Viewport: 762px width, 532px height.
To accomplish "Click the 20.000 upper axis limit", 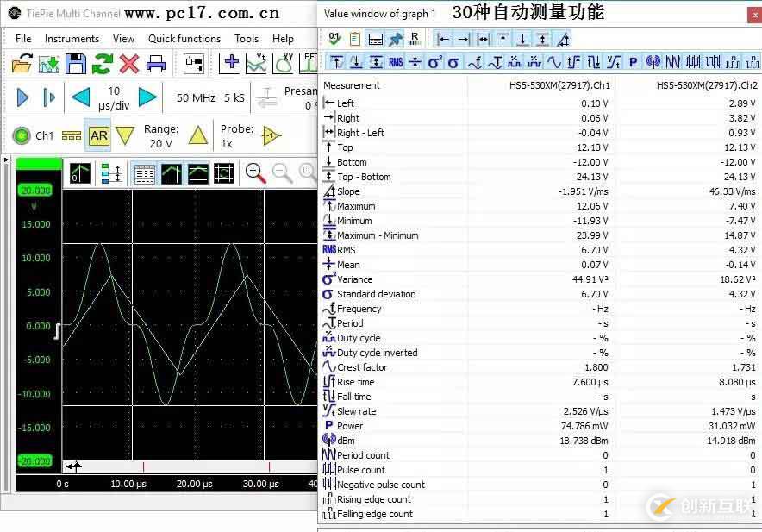I will tap(35, 191).
